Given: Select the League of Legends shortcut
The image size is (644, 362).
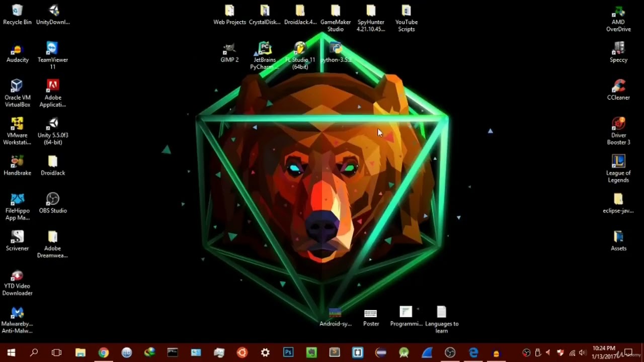Looking at the screenshot, I should click(x=618, y=169).
